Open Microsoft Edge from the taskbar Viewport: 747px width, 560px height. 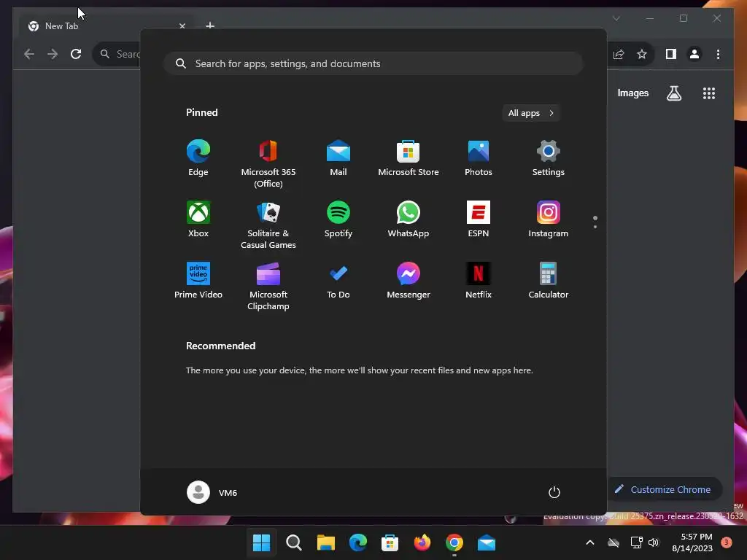pos(357,542)
